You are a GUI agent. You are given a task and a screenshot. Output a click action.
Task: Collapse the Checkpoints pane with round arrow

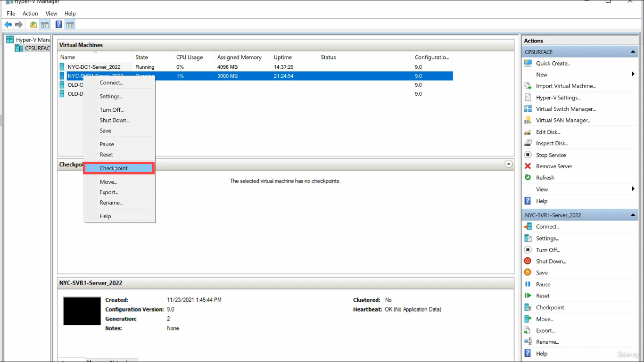click(x=508, y=164)
